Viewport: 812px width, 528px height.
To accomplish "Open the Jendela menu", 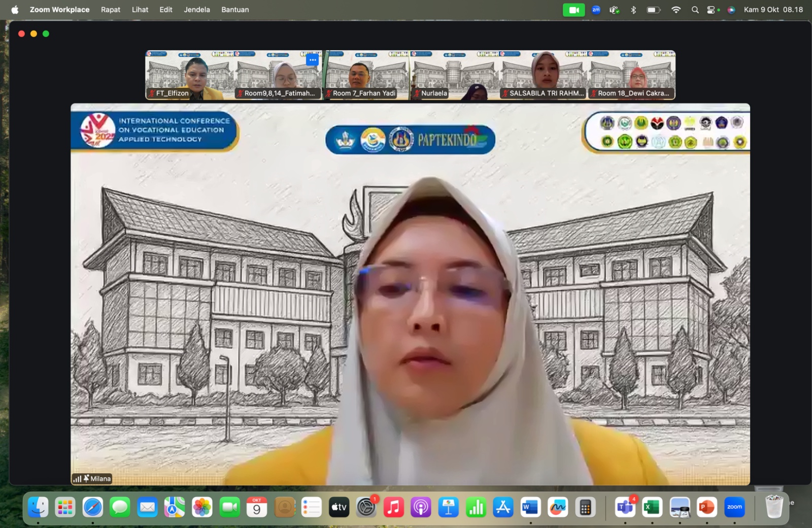I will [196, 10].
